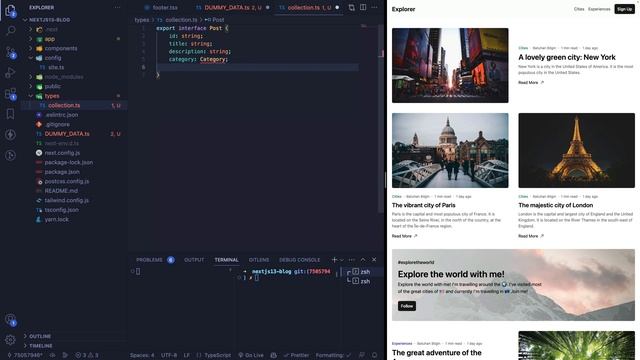The width and height of the screenshot is (640, 360).
Task: Click the errors and warnings status indicator
Action: [x=87, y=355]
